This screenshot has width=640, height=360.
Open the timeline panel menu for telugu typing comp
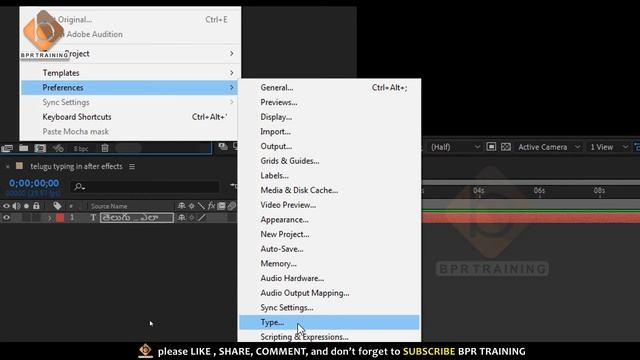pos(132,167)
